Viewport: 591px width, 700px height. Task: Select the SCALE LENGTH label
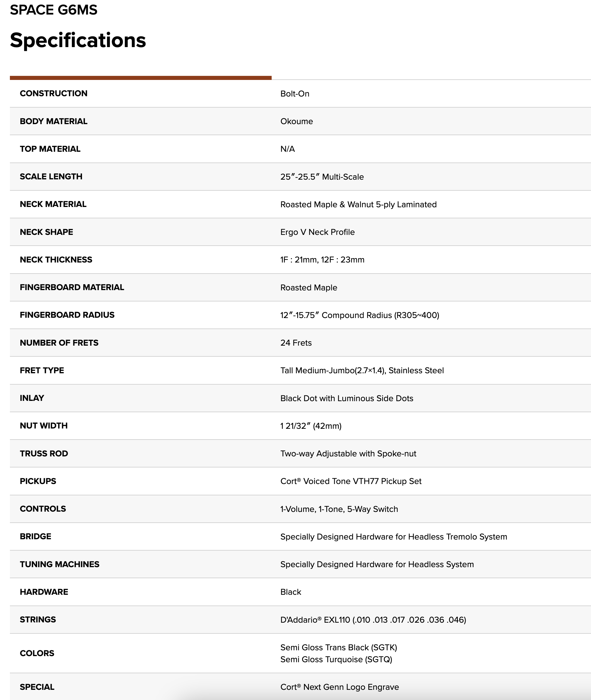pos(51,176)
